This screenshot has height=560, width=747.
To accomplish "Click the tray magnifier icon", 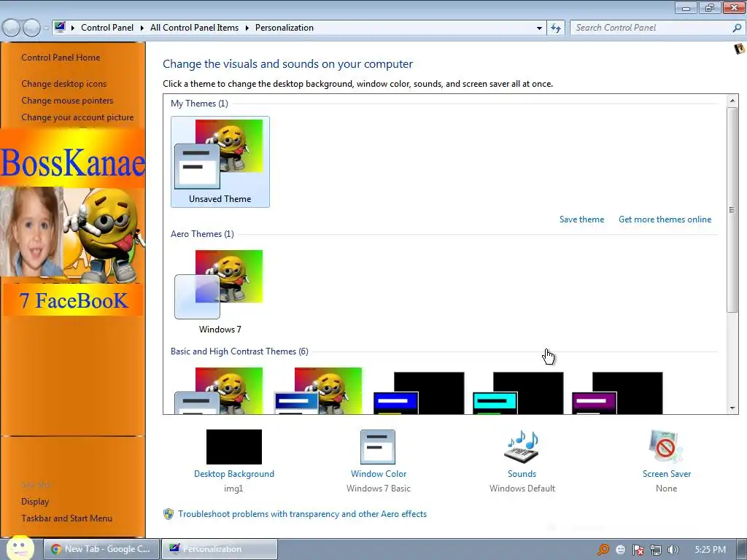I will tap(603, 550).
